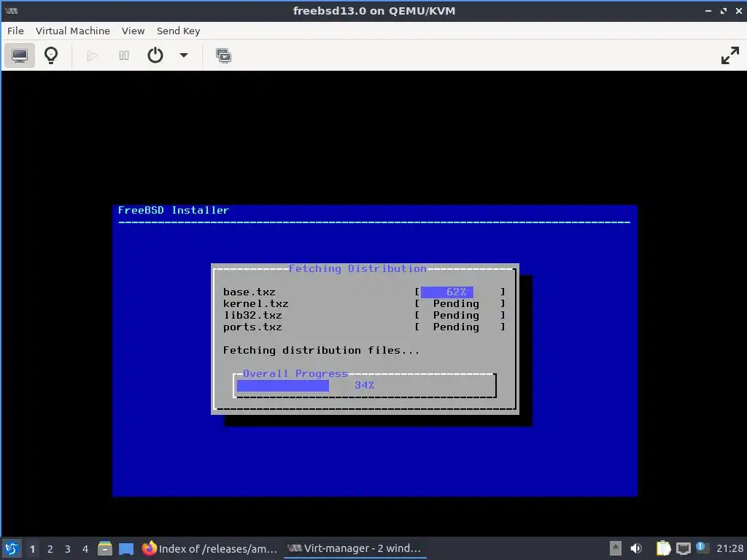Click the Fetching Distribution dialog title

tap(357, 268)
